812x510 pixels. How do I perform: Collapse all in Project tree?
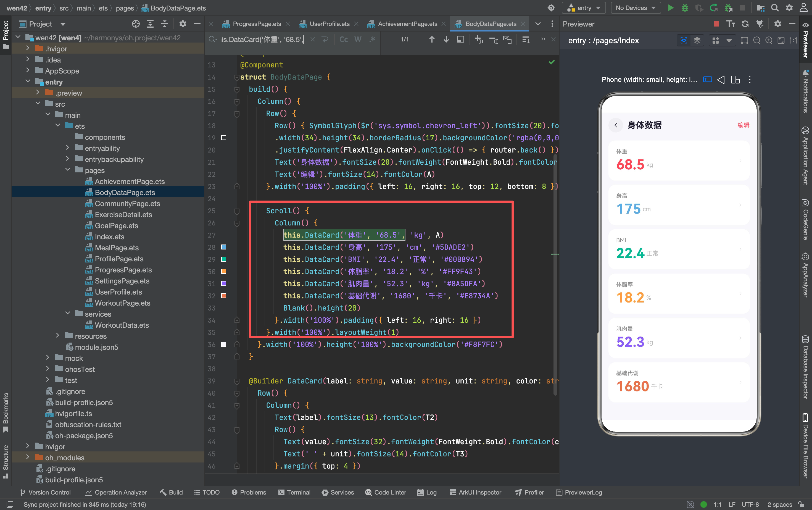click(x=165, y=23)
